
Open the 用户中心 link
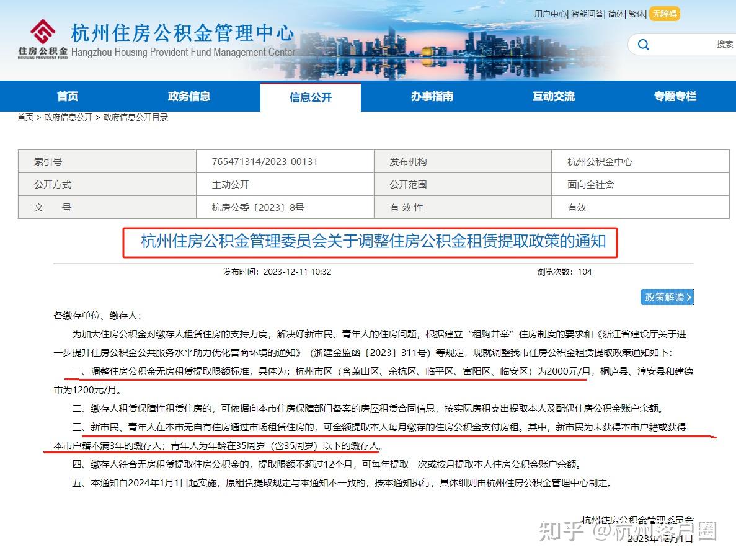[x=551, y=14]
